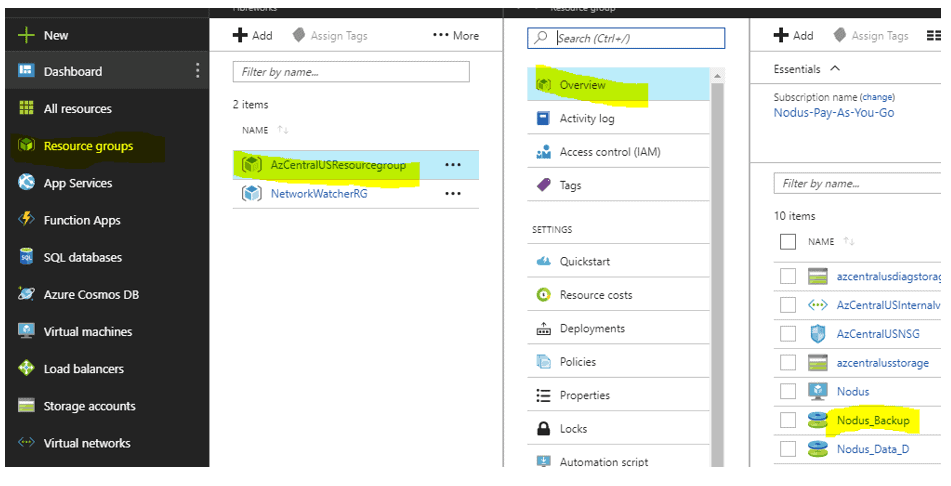This screenshot has width=951, height=486.
Task: Open App Services globe icon
Action: [26, 182]
